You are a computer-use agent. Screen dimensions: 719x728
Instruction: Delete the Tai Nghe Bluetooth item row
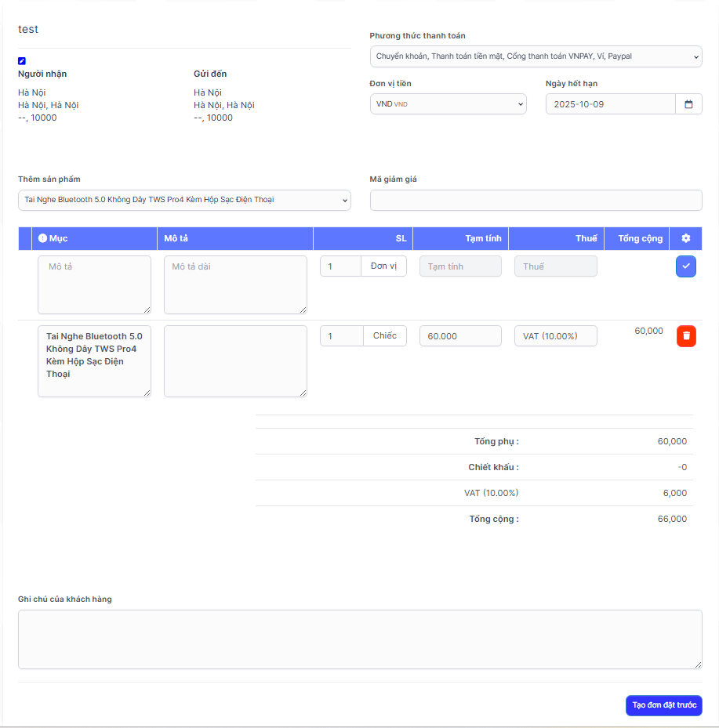click(686, 336)
